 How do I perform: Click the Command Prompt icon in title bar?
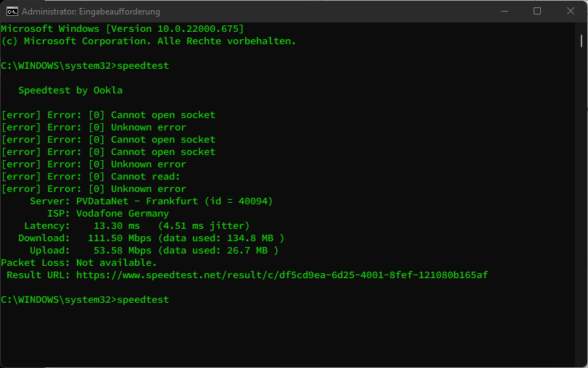pyautogui.click(x=12, y=12)
